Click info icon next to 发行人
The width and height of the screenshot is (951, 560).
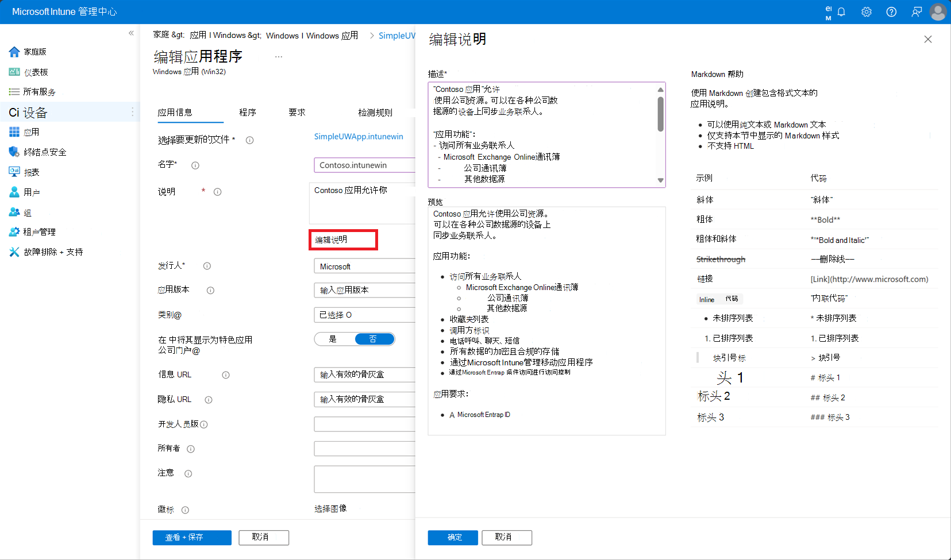[x=207, y=266]
